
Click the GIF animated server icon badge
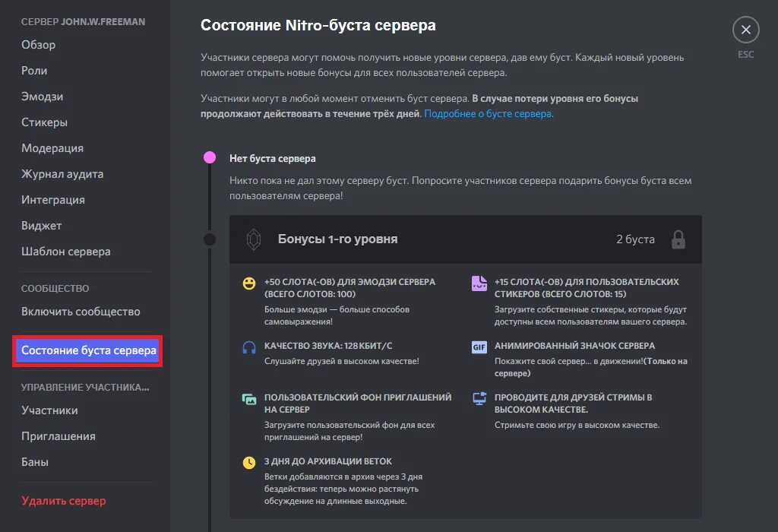point(479,347)
